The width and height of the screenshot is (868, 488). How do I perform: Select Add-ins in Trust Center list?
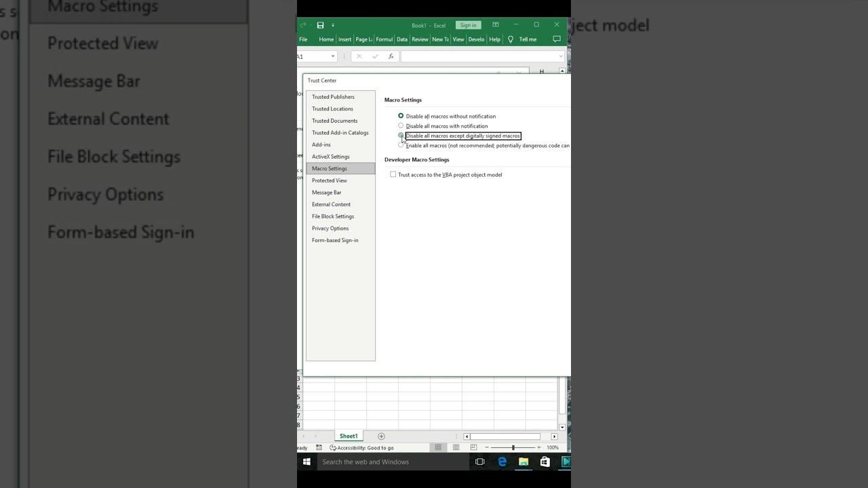[340, 144]
